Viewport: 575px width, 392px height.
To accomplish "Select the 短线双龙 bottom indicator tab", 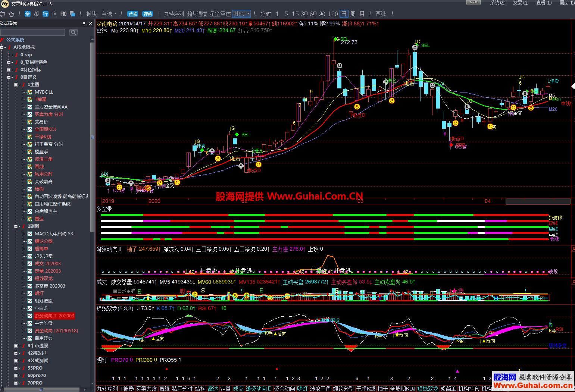I will [428, 389].
